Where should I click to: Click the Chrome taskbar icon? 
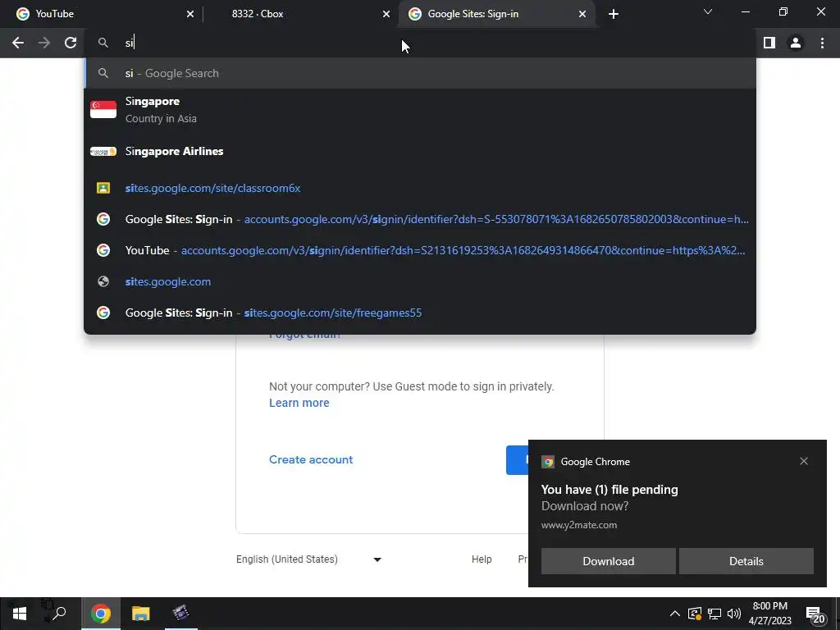(101, 614)
